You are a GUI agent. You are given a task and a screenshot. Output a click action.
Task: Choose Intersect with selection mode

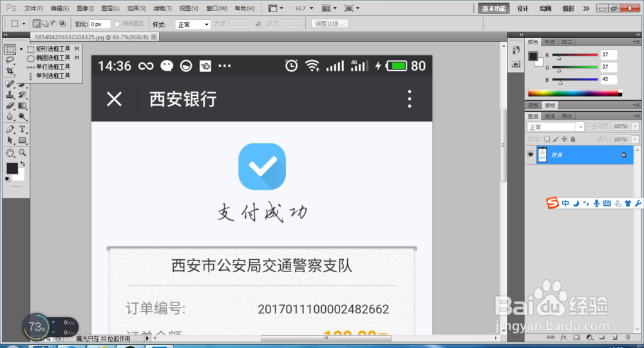click(62, 24)
